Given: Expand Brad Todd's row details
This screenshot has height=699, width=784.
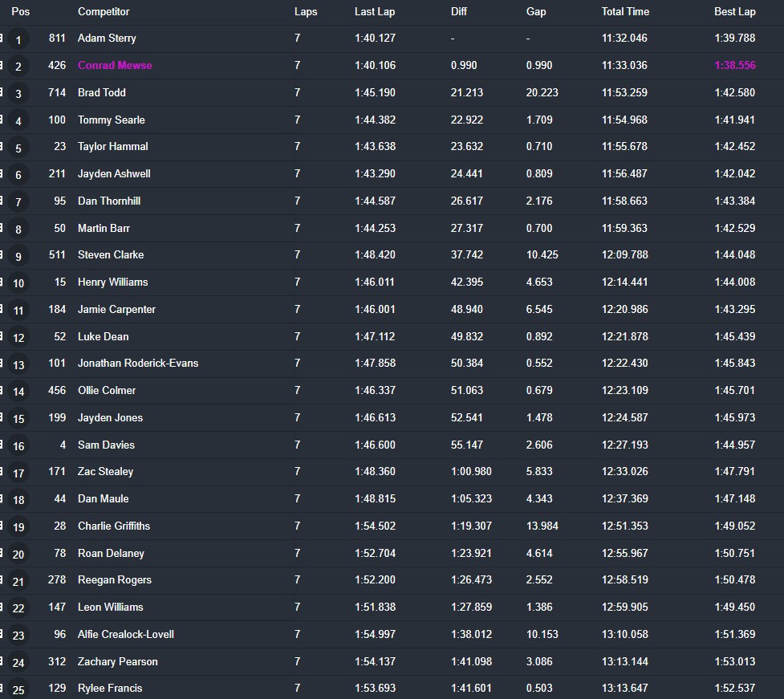Looking at the screenshot, I should click(x=2, y=92).
